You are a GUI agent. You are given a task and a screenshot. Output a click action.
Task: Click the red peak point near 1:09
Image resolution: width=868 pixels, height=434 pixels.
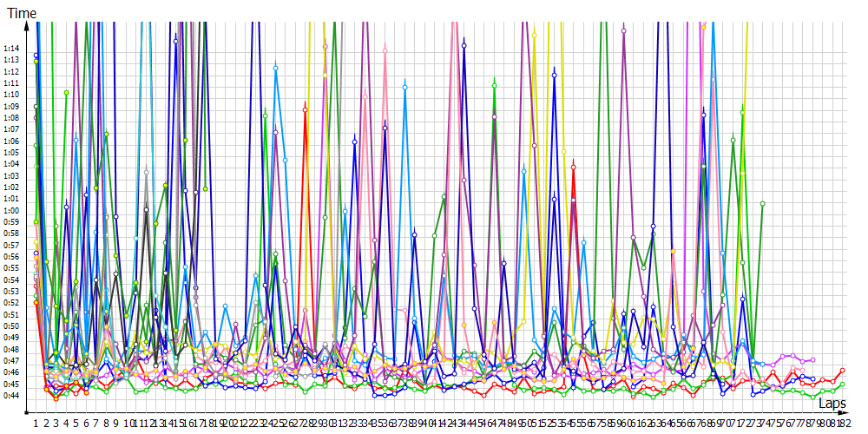(305, 109)
